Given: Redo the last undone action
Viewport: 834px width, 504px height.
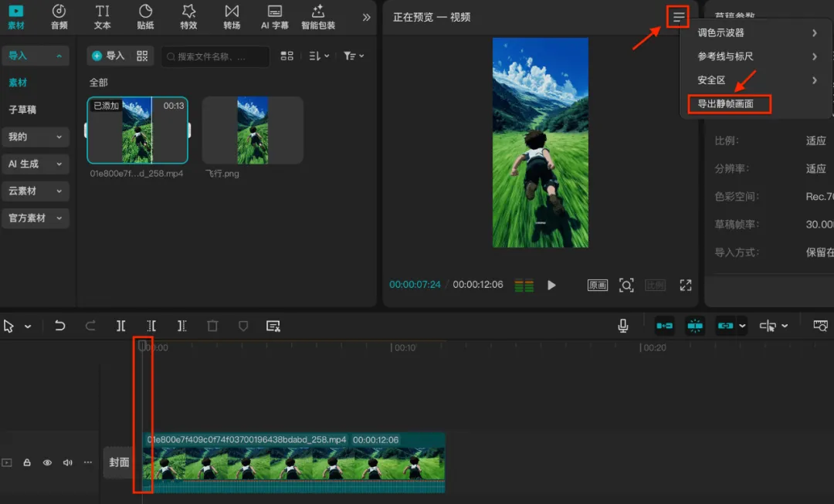Looking at the screenshot, I should tap(90, 326).
